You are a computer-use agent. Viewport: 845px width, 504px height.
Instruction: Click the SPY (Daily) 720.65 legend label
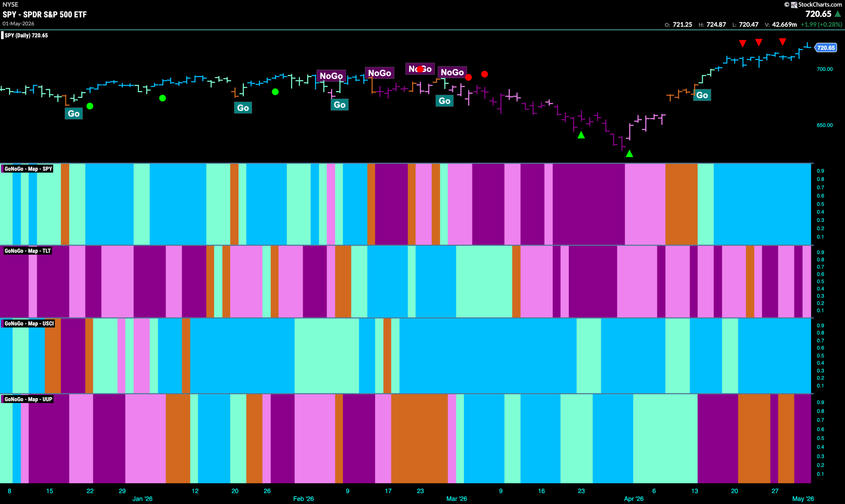coord(26,35)
